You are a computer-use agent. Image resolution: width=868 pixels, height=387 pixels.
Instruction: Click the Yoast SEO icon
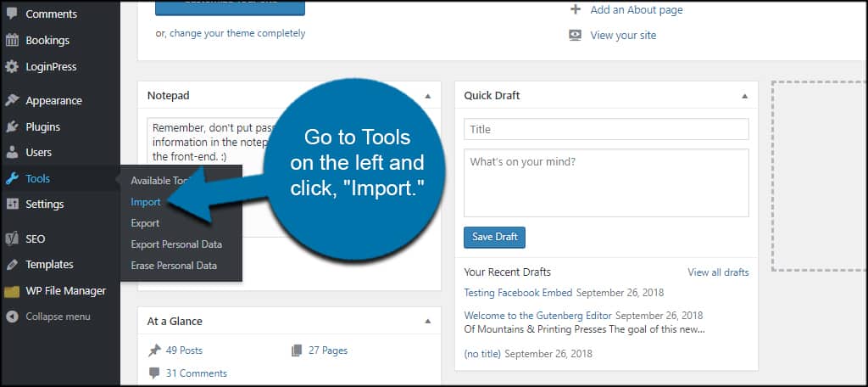(12, 239)
